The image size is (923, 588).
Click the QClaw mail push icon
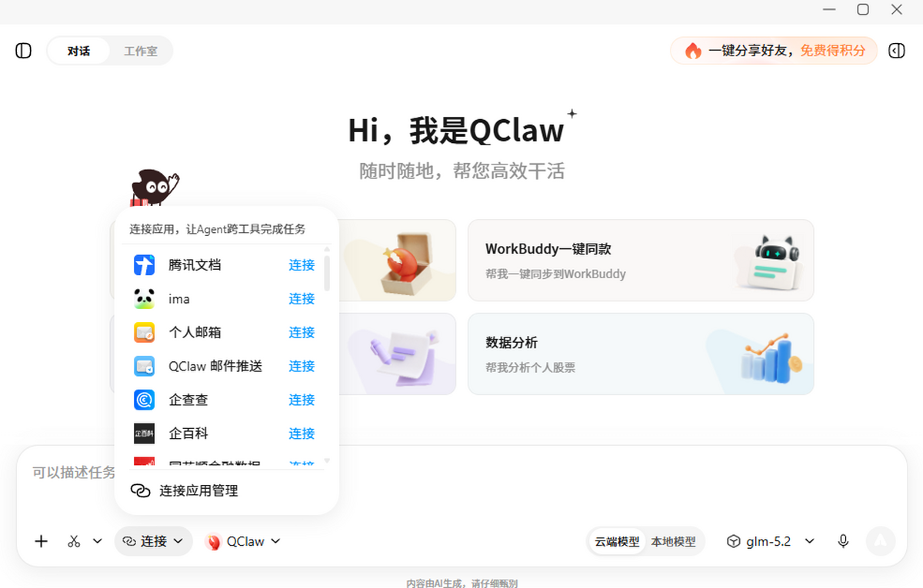(145, 367)
